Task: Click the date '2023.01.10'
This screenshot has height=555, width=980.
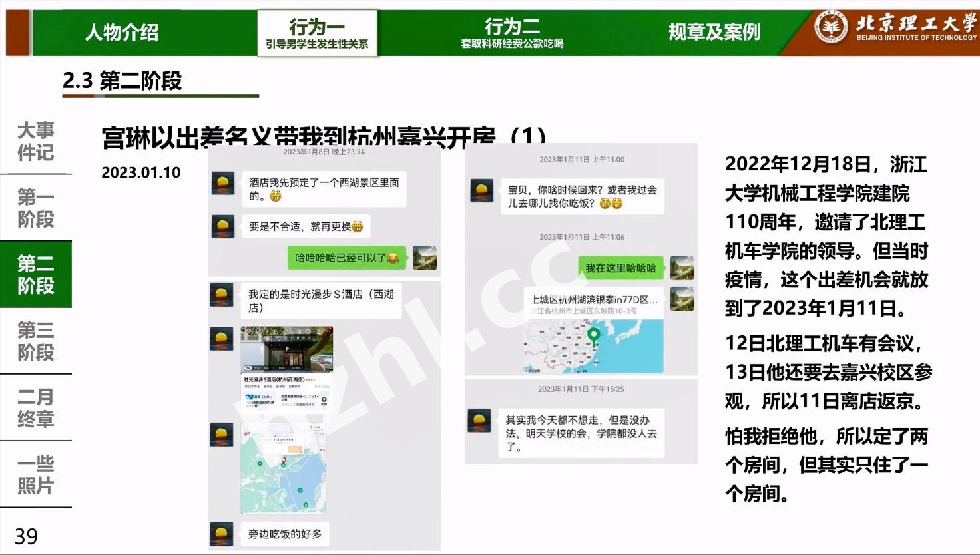Action: click(141, 172)
